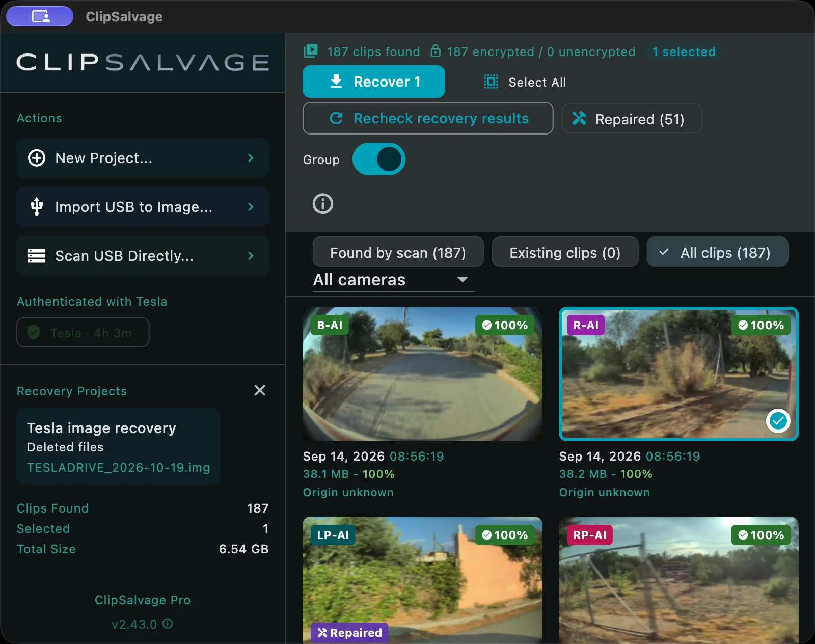The width and height of the screenshot is (815, 644).
Task: Click the ClipSalvage Pro label
Action: (143, 600)
